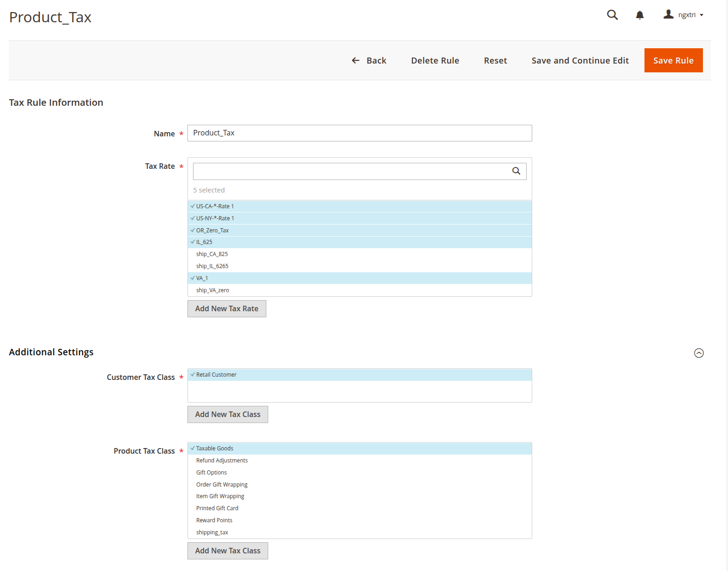Viewport: 728px width, 571px height.
Task: Open the global search magnifier icon
Action: (x=612, y=15)
